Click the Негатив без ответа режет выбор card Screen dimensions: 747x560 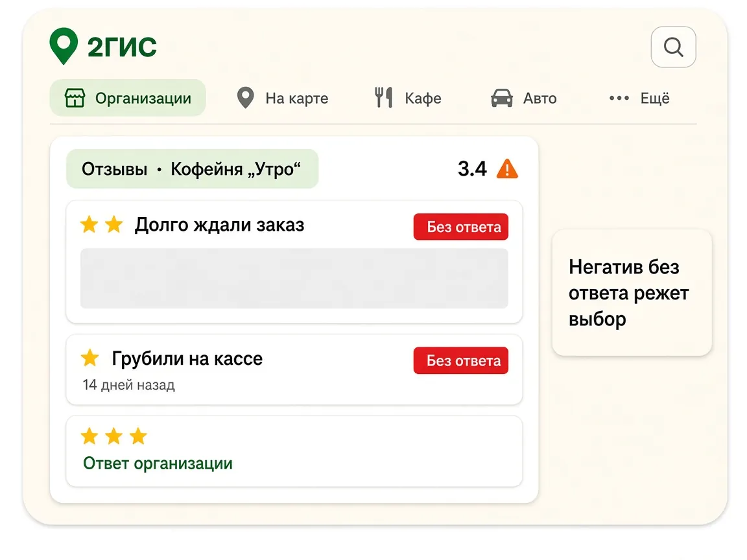(x=632, y=292)
